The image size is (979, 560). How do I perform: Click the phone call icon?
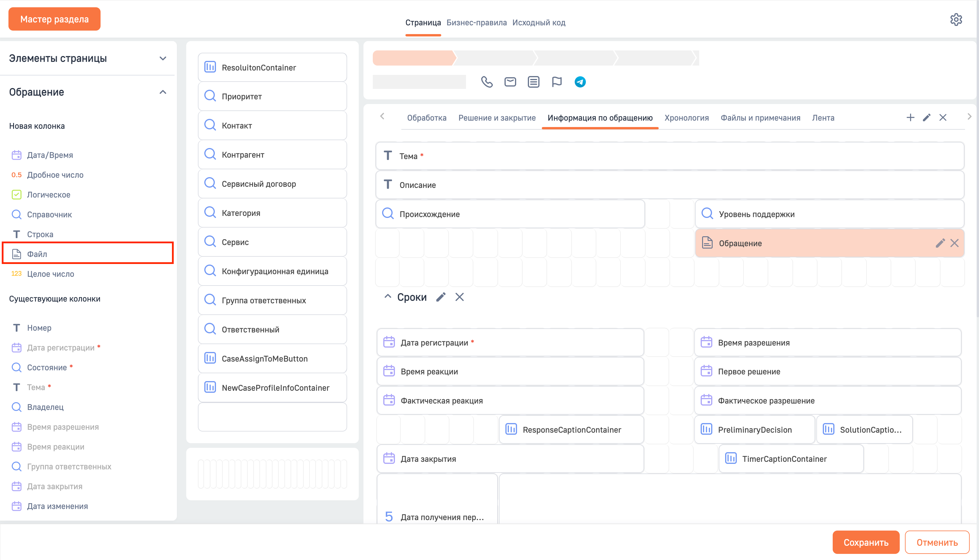(x=487, y=82)
